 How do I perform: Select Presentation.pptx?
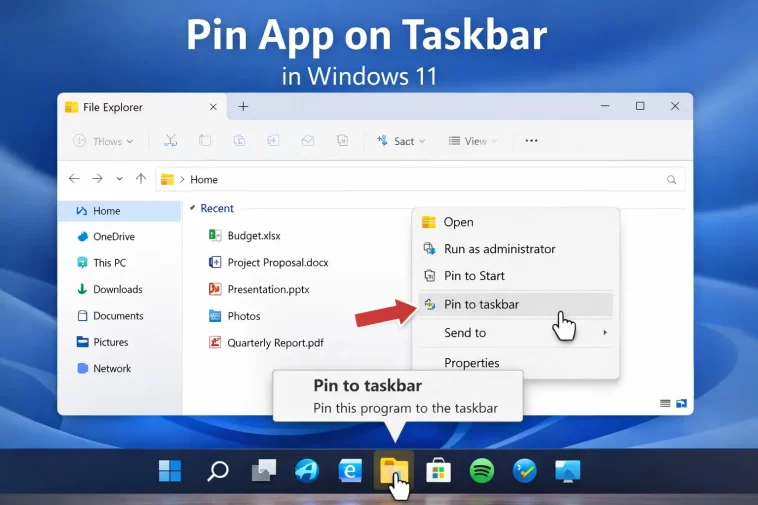tap(259, 289)
